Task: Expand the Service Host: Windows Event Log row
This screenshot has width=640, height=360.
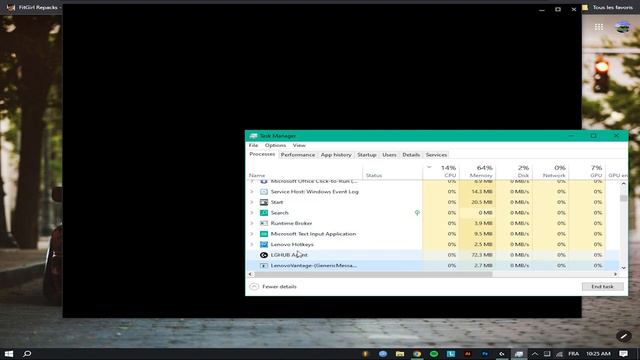Action: [252, 191]
